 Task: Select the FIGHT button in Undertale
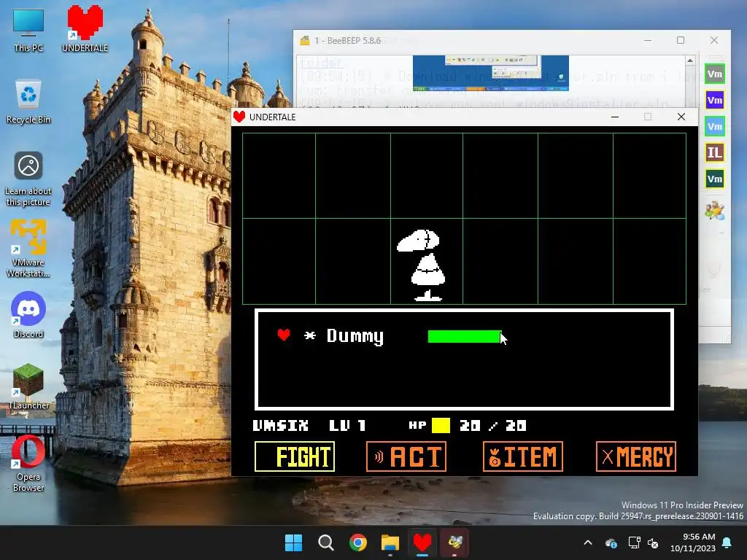pyautogui.click(x=295, y=456)
